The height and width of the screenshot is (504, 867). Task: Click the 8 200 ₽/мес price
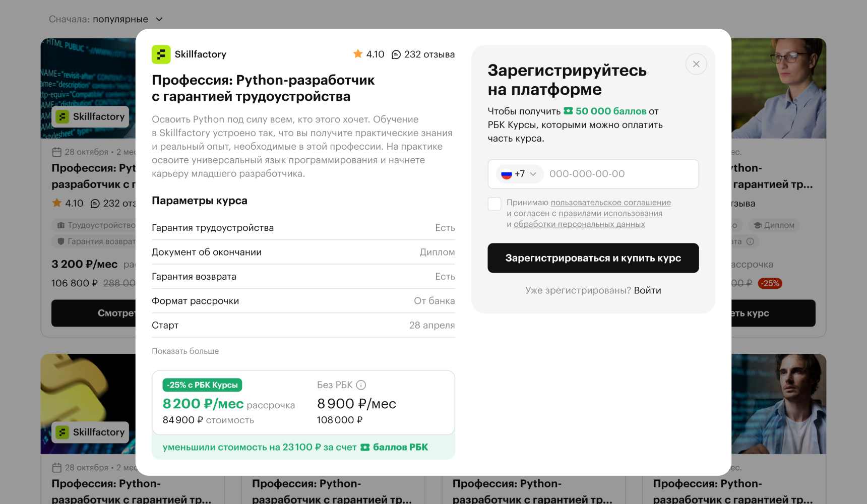coord(203,404)
